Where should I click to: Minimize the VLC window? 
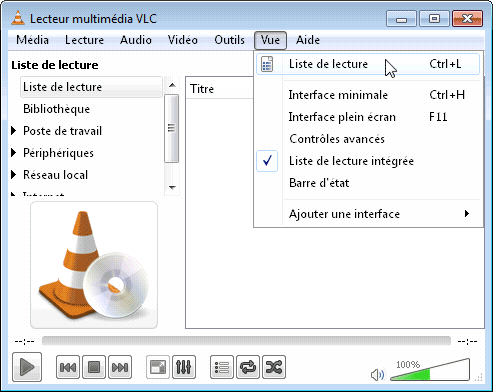point(401,18)
